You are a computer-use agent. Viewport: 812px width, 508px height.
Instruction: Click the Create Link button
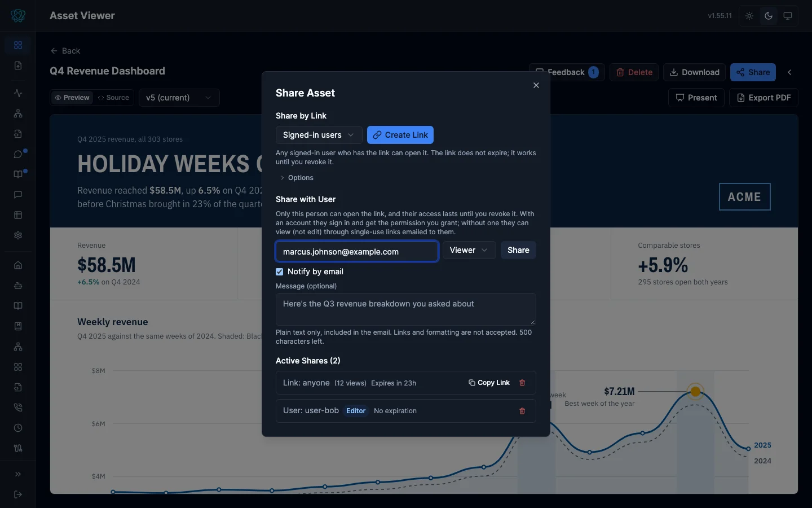pyautogui.click(x=400, y=135)
